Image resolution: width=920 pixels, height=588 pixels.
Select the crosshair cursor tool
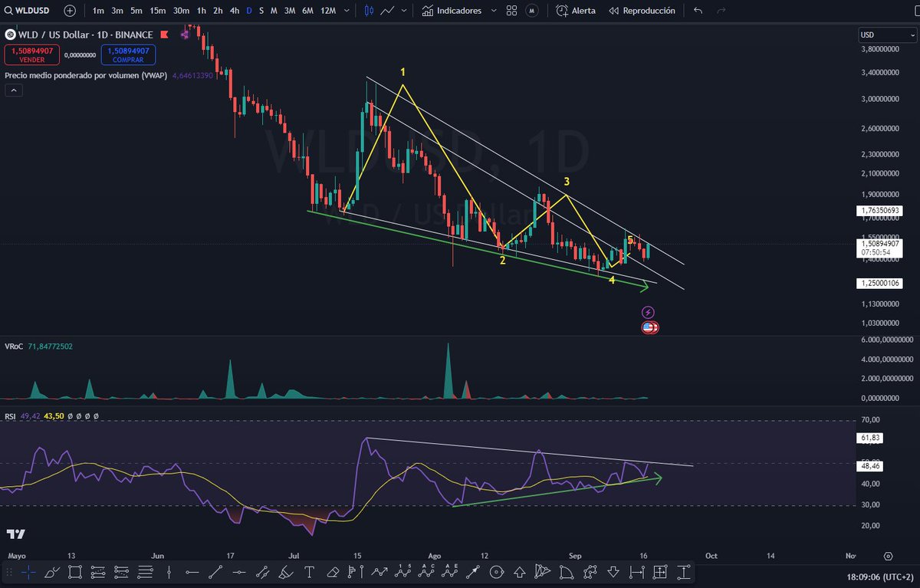pos(27,572)
